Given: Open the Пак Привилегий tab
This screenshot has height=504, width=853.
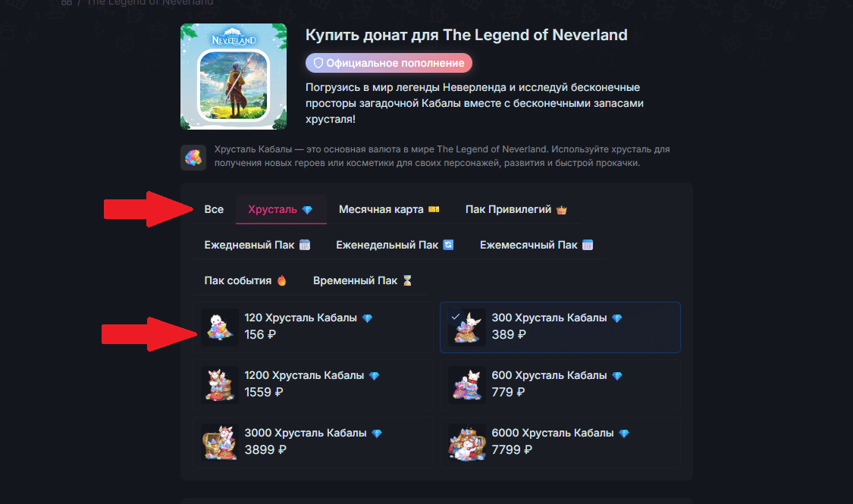Looking at the screenshot, I should 516,209.
